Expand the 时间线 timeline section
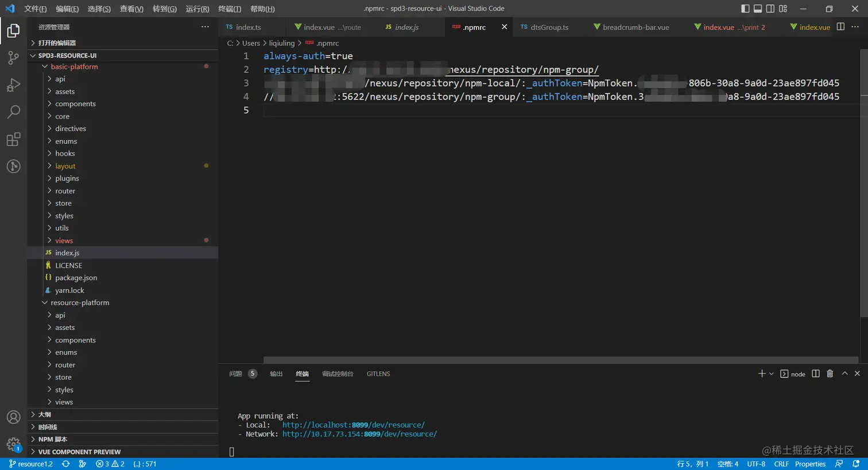 [123, 427]
